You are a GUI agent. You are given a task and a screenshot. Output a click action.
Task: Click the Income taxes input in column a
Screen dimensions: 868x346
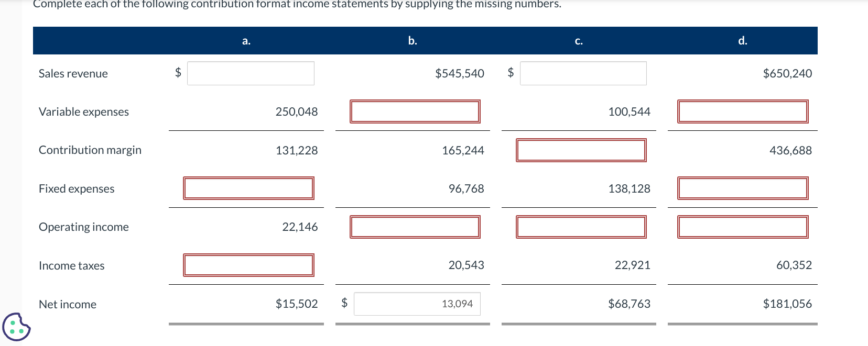pyautogui.click(x=248, y=265)
